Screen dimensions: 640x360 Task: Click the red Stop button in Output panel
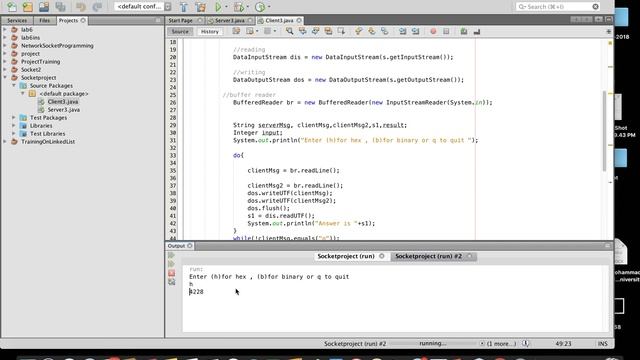click(171, 273)
